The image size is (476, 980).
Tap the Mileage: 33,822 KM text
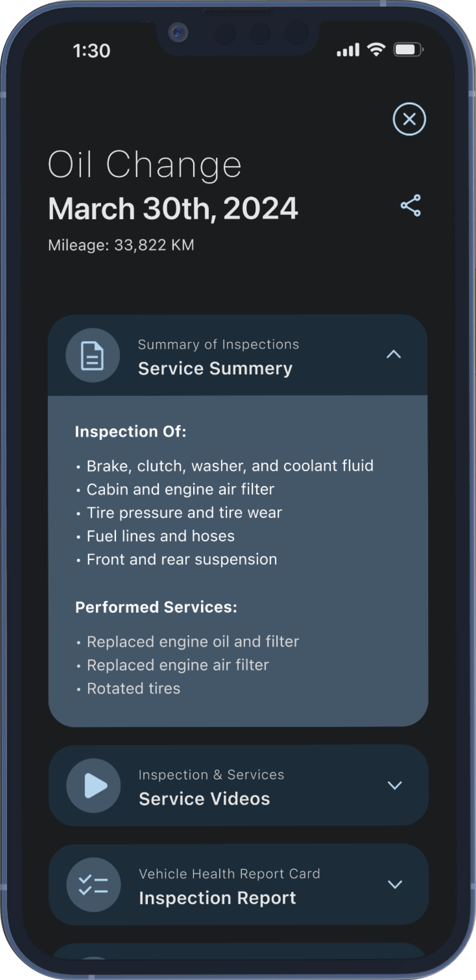pyautogui.click(x=123, y=245)
